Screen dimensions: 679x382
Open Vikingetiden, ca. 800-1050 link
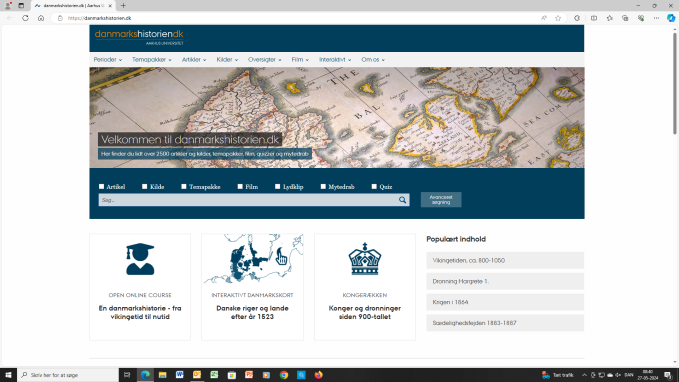tap(505, 261)
